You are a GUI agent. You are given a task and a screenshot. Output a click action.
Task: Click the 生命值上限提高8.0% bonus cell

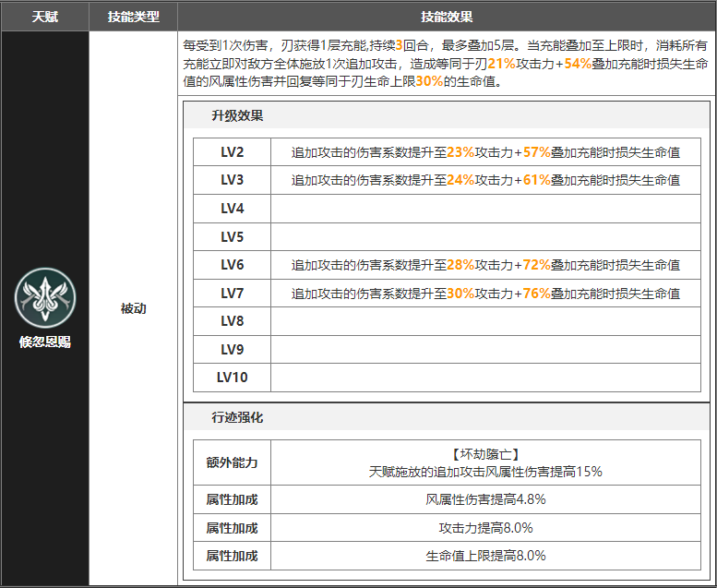[485, 556]
